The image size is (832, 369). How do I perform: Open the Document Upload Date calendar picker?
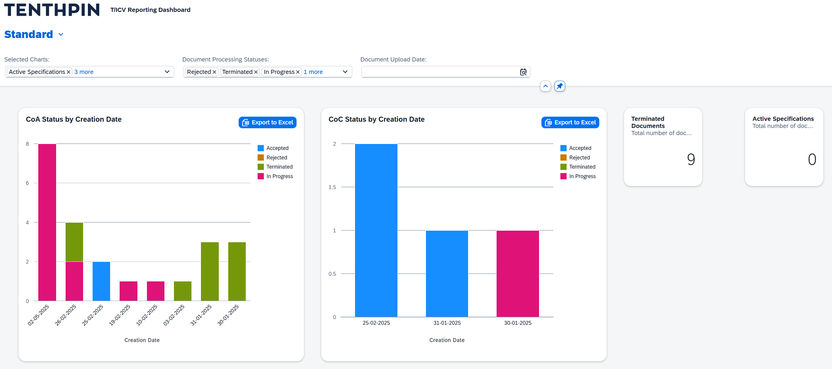coord(523,72)
